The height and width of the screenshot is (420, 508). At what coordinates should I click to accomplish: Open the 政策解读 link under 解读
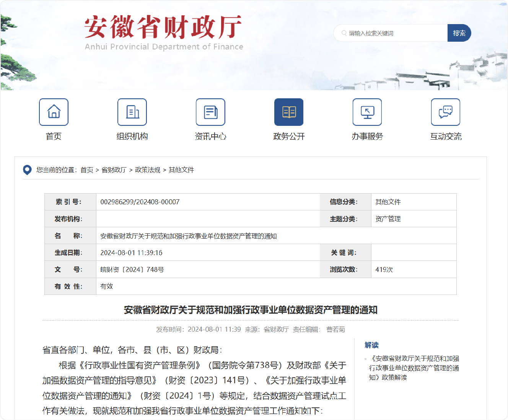[x=414, y=368]
